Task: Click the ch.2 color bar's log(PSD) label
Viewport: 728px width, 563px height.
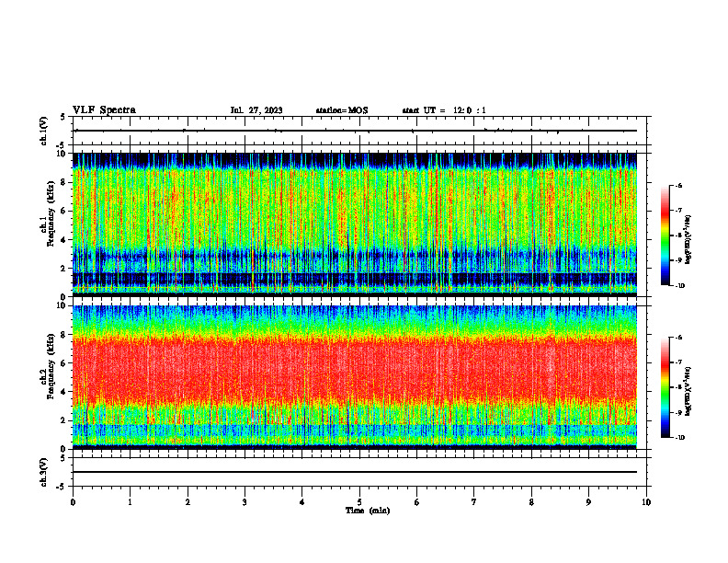Action: pos(688,392)
